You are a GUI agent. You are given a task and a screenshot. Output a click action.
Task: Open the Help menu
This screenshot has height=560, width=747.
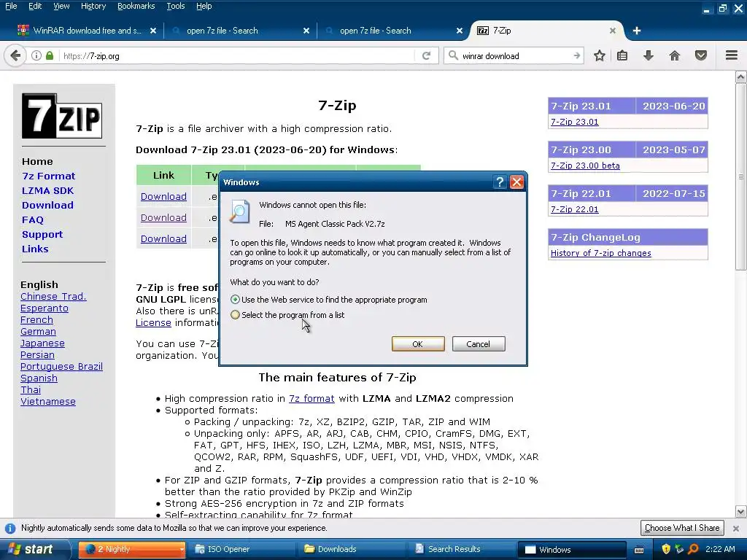click(x=204, y=6)
